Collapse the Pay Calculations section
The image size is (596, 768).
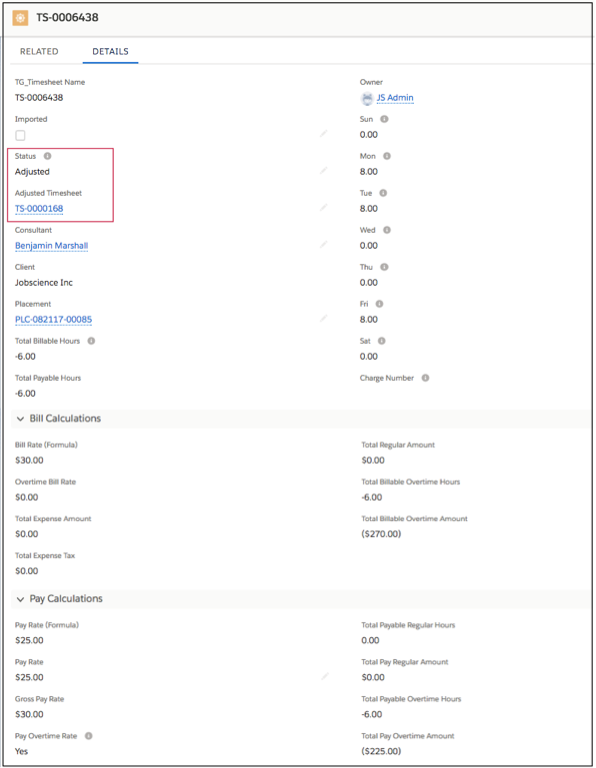coord(20,599)
